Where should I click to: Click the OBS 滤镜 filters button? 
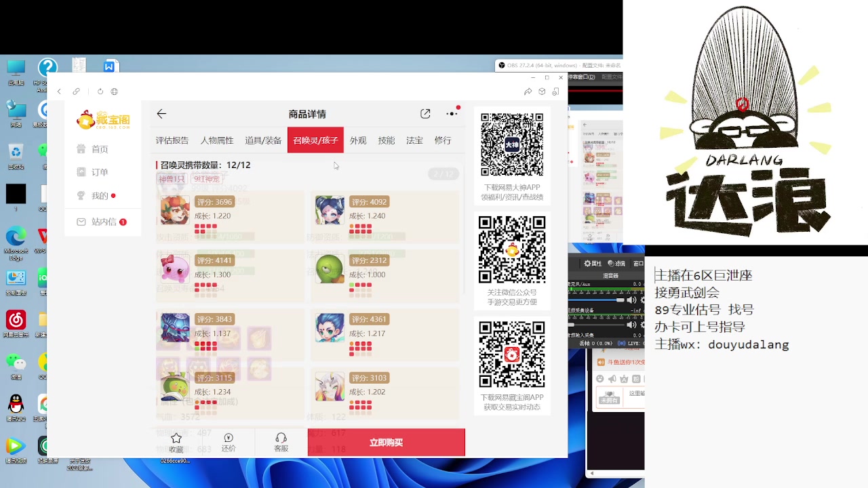tap(616, 264)
